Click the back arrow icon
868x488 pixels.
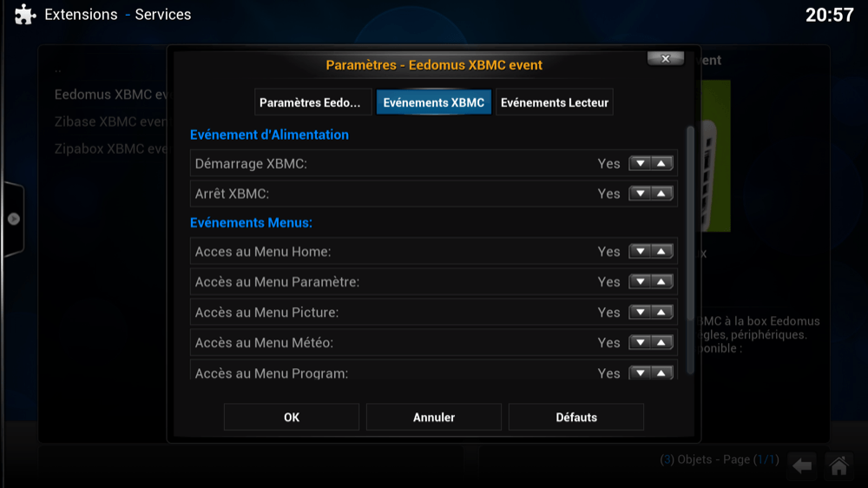[801, 465]
